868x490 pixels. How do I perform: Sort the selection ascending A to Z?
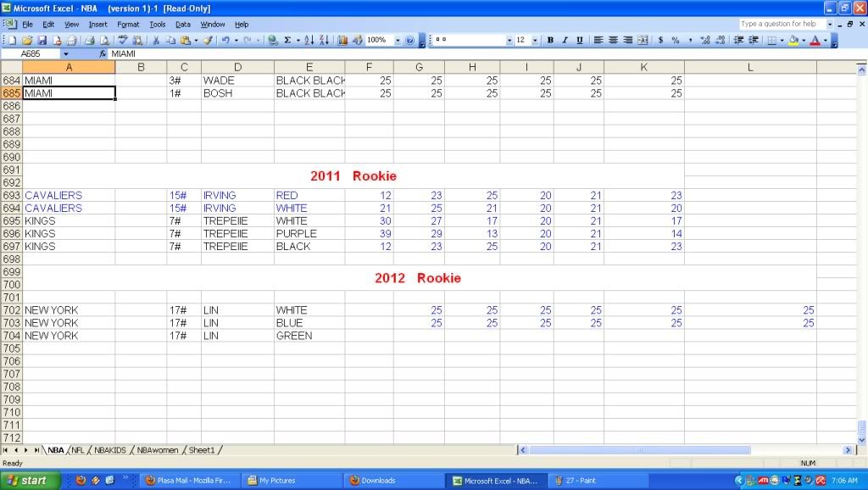(x=309, y=40)
